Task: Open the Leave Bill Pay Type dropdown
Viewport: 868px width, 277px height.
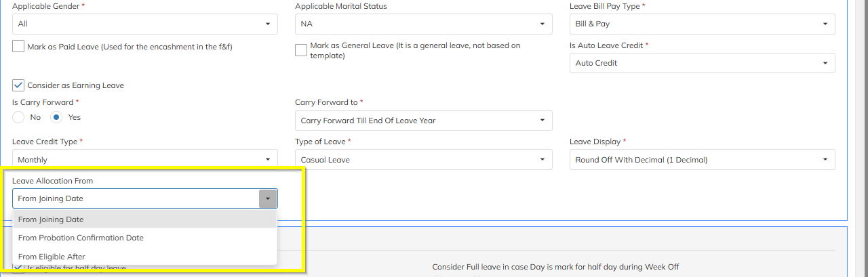Action: coord(702,24)
